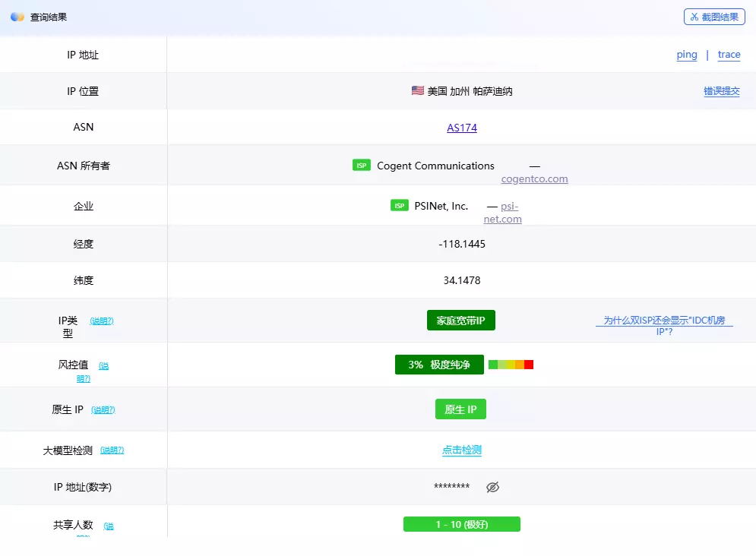Screen dimensions: 756x556
Task: Click the 家庭宽带IP type badge
Action: click(461, 321)
